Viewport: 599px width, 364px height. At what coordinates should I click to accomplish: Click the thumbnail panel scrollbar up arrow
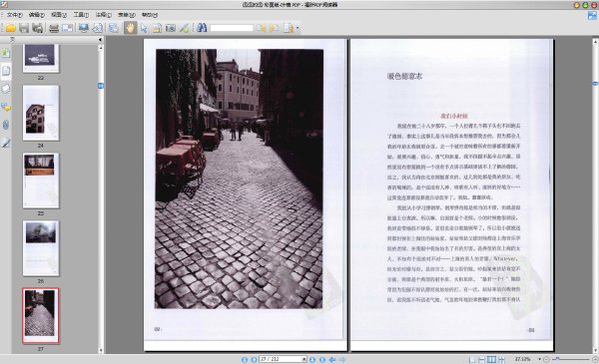[x=101, y=48]
